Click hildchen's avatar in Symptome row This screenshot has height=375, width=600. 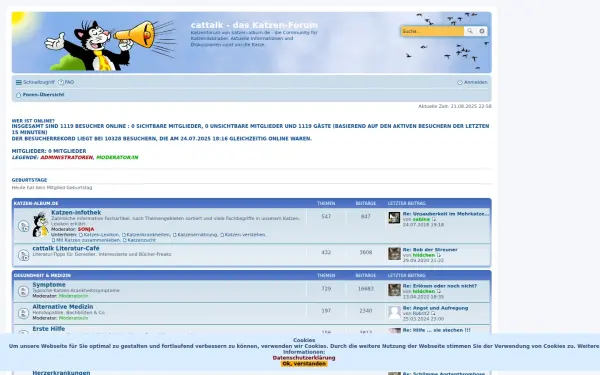[394, 290]
